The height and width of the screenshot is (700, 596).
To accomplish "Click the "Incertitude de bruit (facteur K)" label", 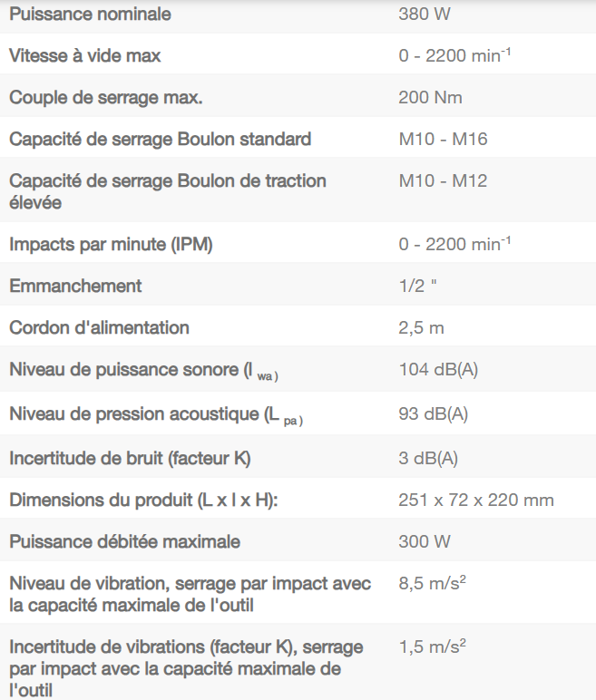I will pyautogui.click(x=130, y=458).
